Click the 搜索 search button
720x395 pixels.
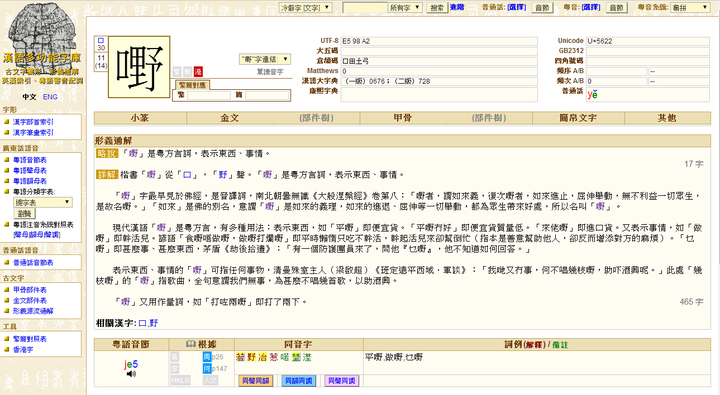coord(437,8)
